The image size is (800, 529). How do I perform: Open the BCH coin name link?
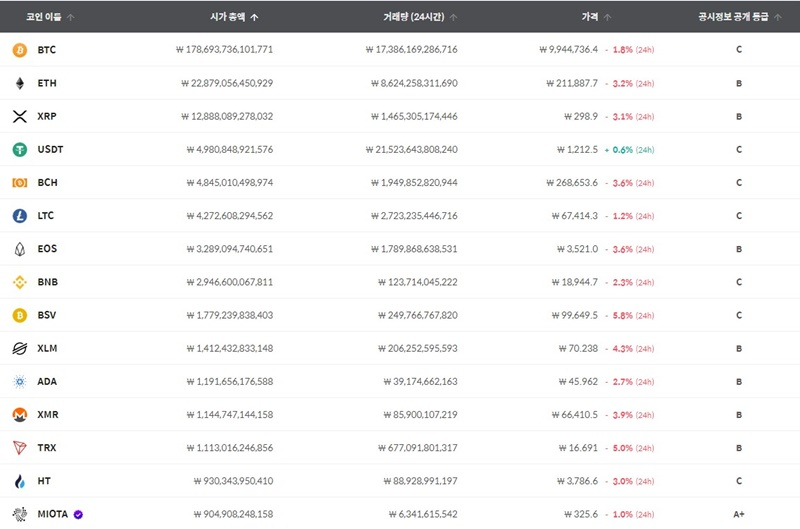(x=47, y=183)
